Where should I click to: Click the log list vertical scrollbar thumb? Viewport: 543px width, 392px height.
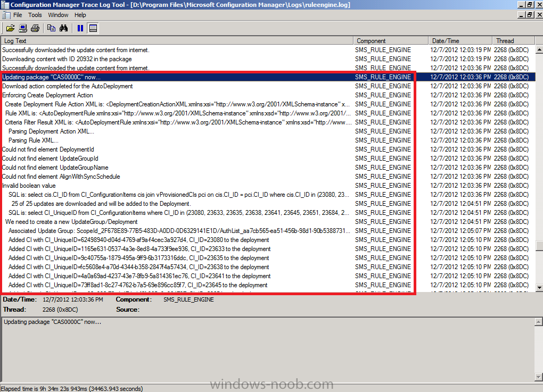coord(539,245)
